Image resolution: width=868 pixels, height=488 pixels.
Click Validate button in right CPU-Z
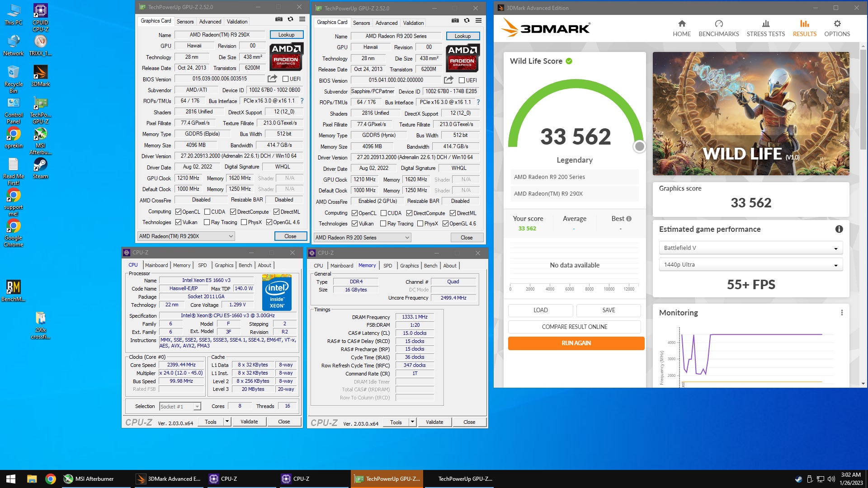434,422
